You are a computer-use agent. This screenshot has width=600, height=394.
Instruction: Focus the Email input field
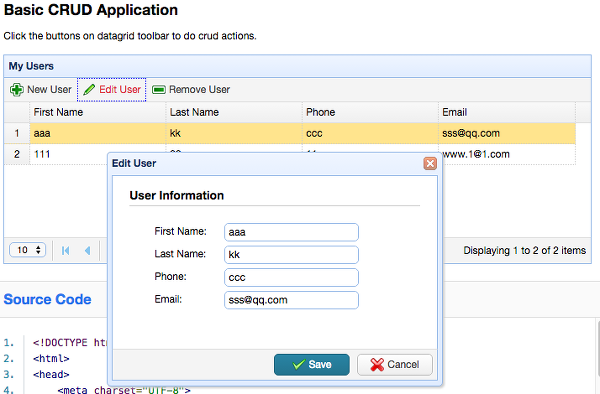291,300
